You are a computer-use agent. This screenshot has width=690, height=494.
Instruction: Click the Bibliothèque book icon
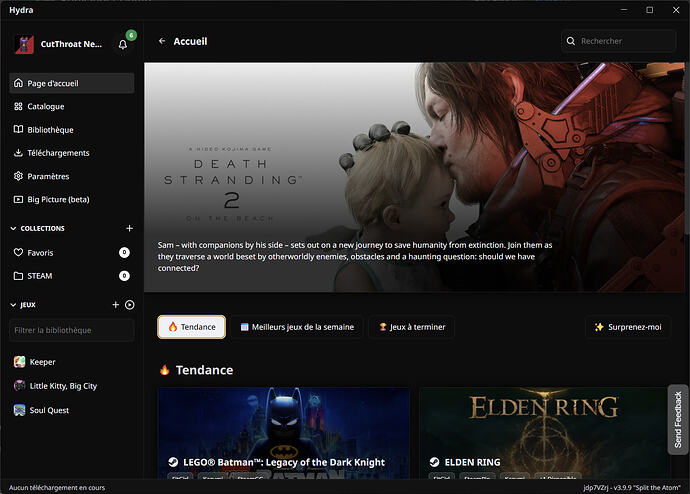pos(18,129)
